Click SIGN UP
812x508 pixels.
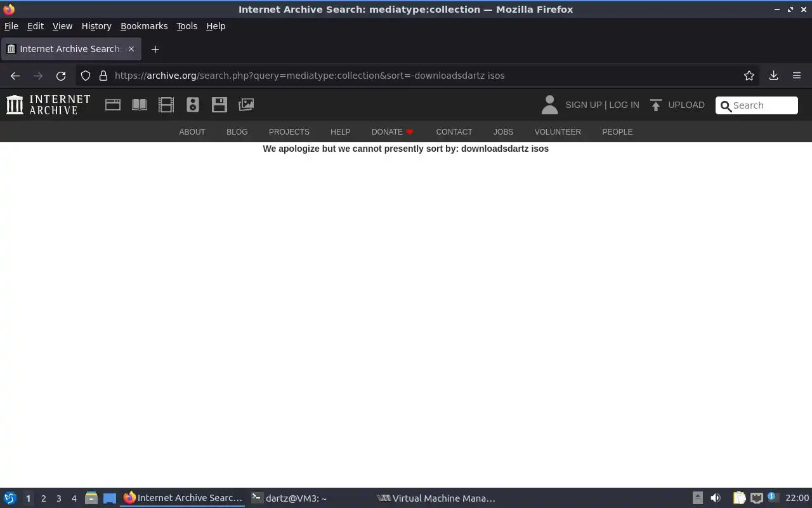tap(583, 105)
